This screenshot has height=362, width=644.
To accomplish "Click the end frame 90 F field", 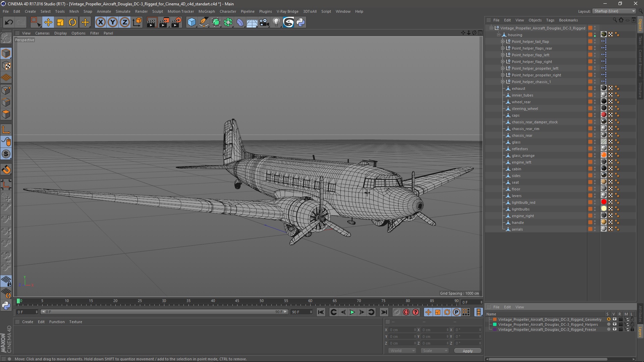I will pos(302,312).
